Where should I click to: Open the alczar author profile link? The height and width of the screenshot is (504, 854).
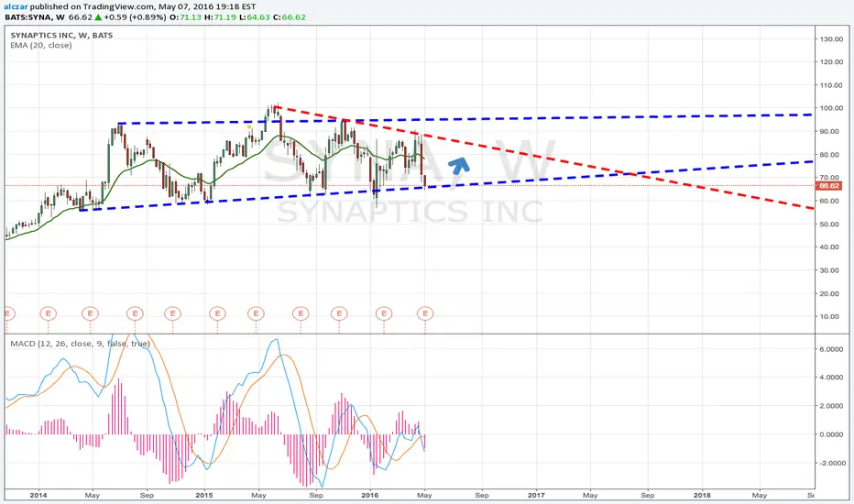point(16,7)
